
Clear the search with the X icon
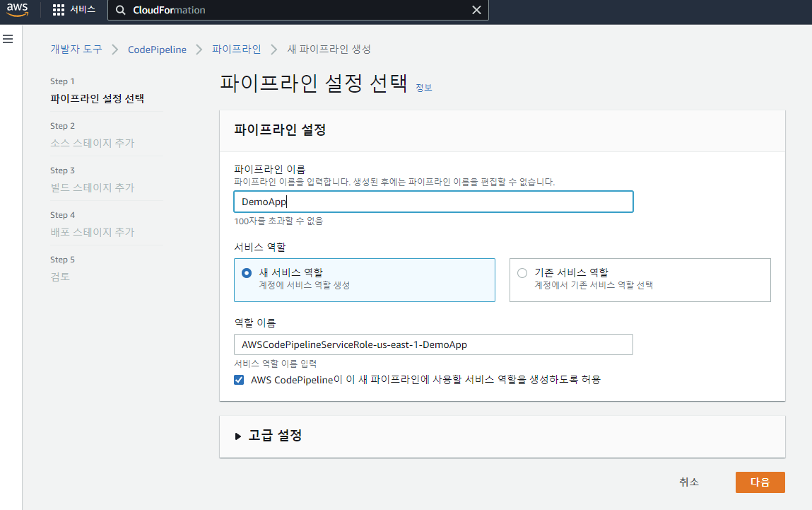[476, 10]
